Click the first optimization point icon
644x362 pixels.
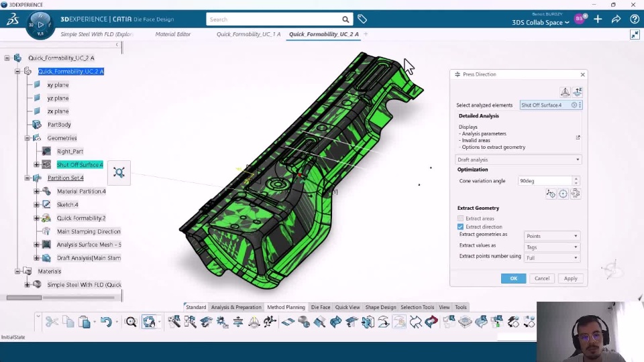tap(551, 194)
